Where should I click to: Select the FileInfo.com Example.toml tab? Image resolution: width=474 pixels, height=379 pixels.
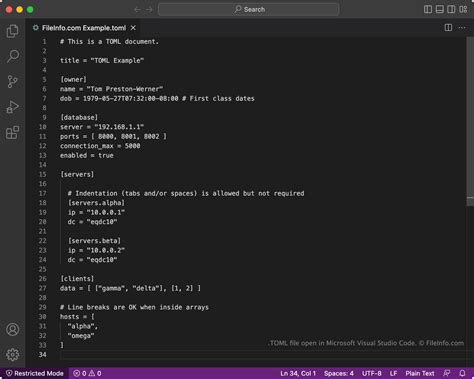tap(84, 28)
